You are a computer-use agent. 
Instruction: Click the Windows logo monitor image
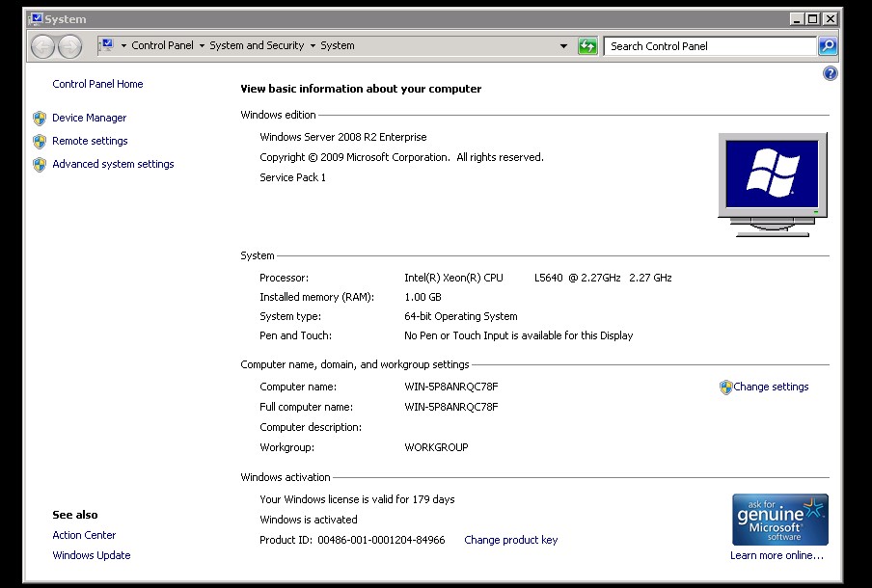(x=773, y=184)
